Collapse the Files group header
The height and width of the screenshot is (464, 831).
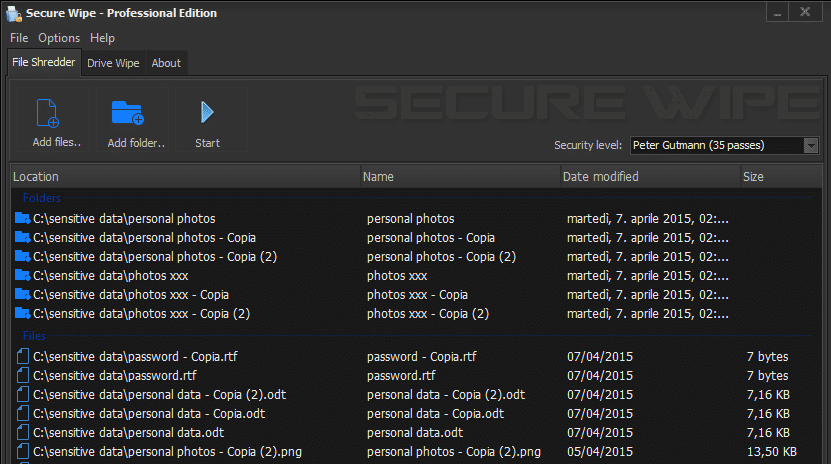34,336
